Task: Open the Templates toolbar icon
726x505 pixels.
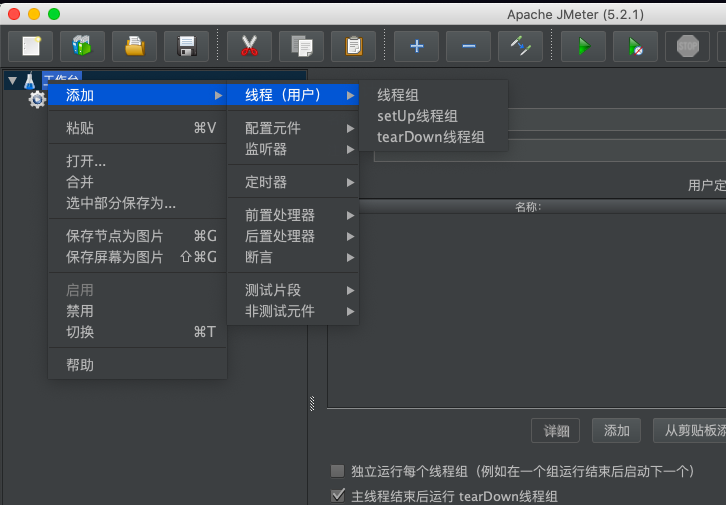Action: tap(82, 46)
